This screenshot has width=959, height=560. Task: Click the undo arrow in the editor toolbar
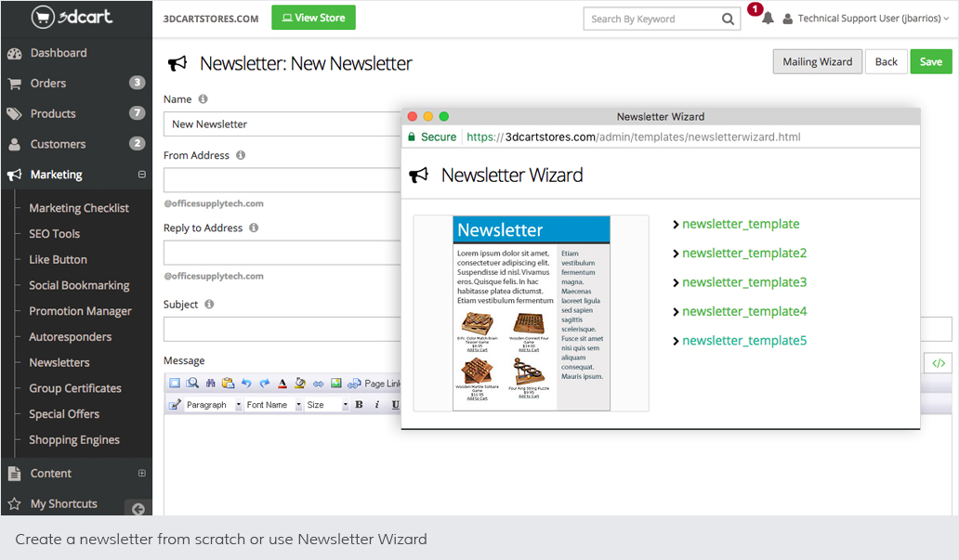[x=246, y=384]
